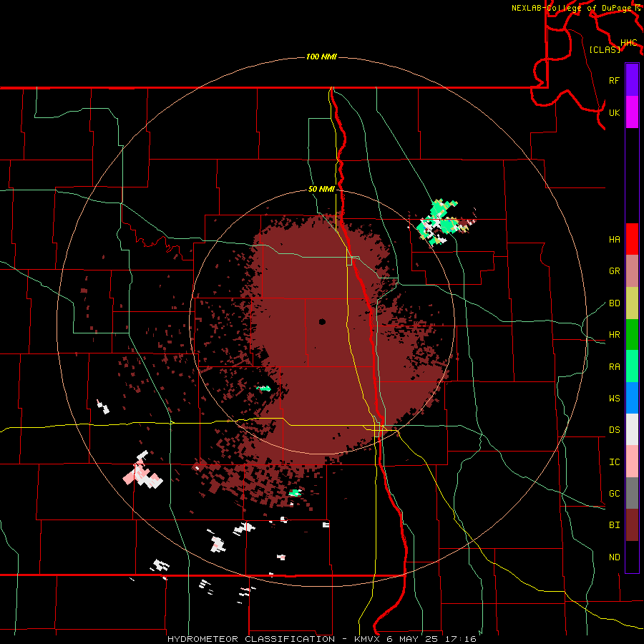Click the WS blue legend color block
The image size is (644, 644).
pyautogui.click(x=632, y=398)
